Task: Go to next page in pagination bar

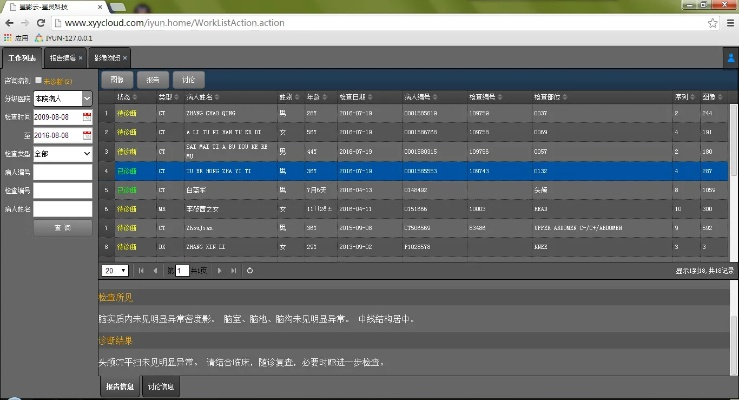Action: click(x=219, y=270)
